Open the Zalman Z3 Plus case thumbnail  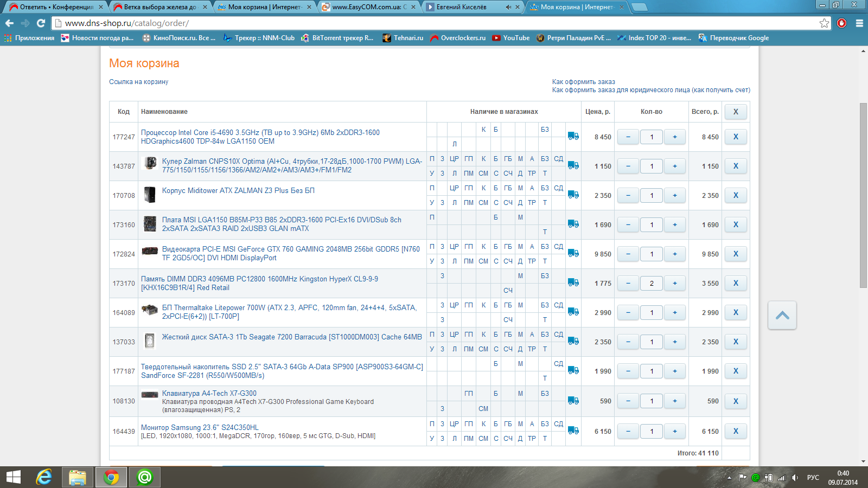coord(150,195)
